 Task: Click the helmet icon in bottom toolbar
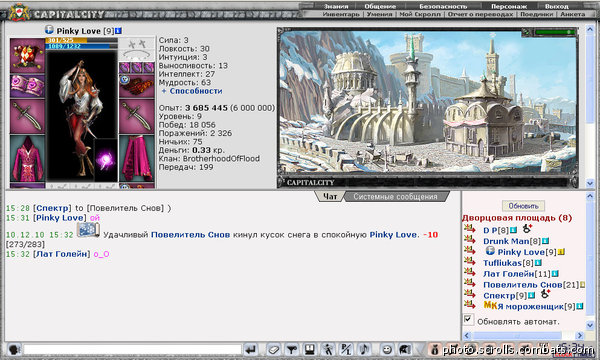(405, 349)
